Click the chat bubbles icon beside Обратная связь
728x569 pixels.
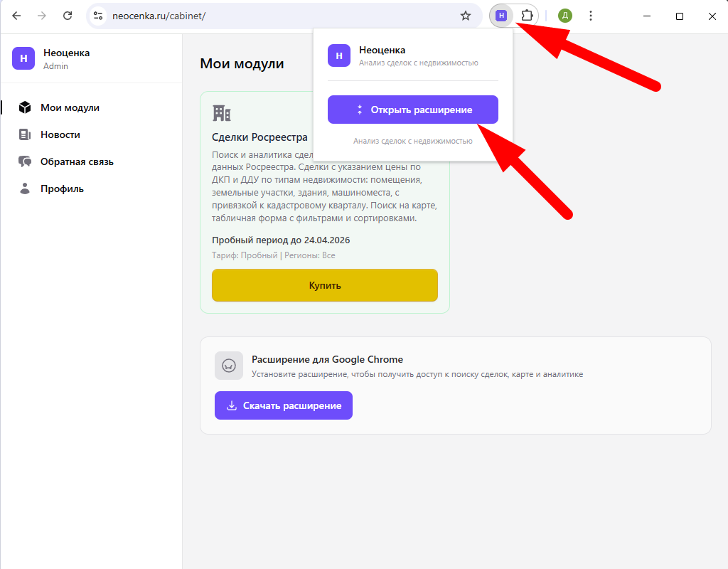click(25, 161)
